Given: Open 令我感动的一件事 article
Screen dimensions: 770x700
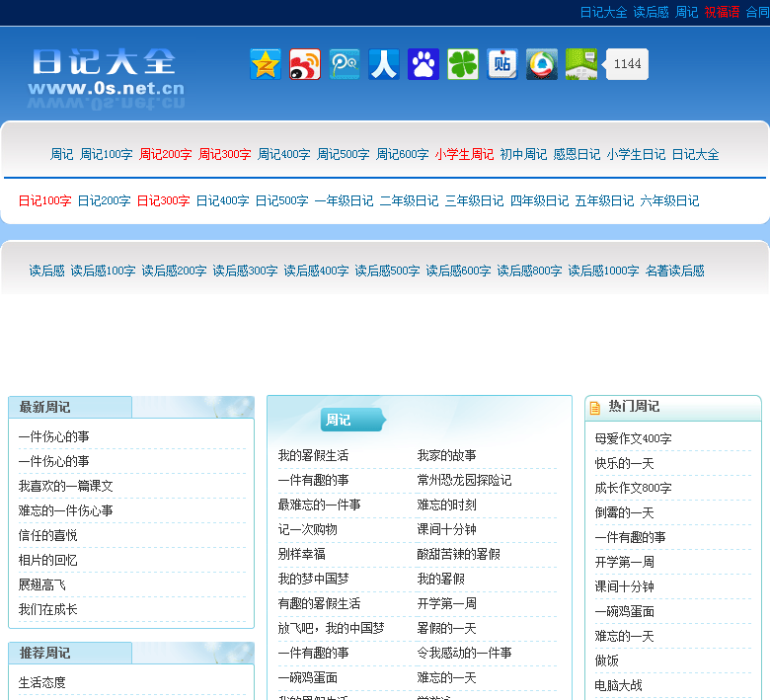Looking at the screenshot, I should [464, 653].
